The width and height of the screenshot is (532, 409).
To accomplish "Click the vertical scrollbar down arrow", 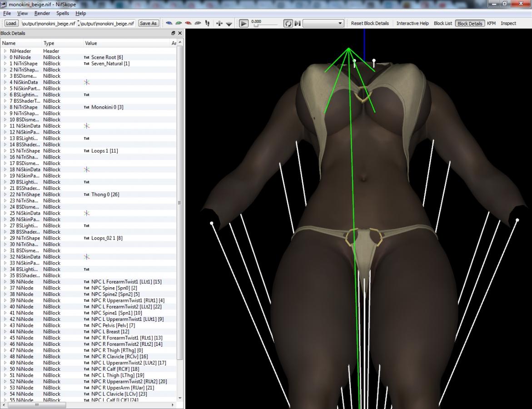I will (180, 398).
